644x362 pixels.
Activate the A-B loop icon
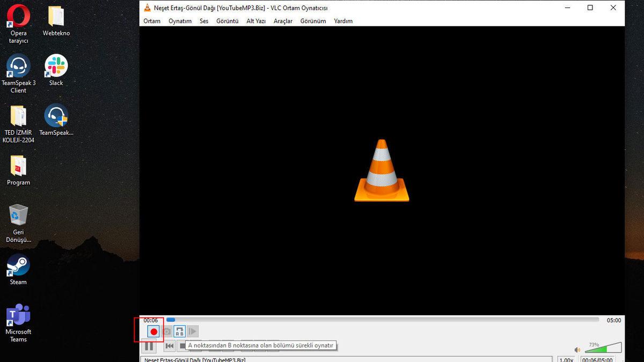click(x=179, y=331)
